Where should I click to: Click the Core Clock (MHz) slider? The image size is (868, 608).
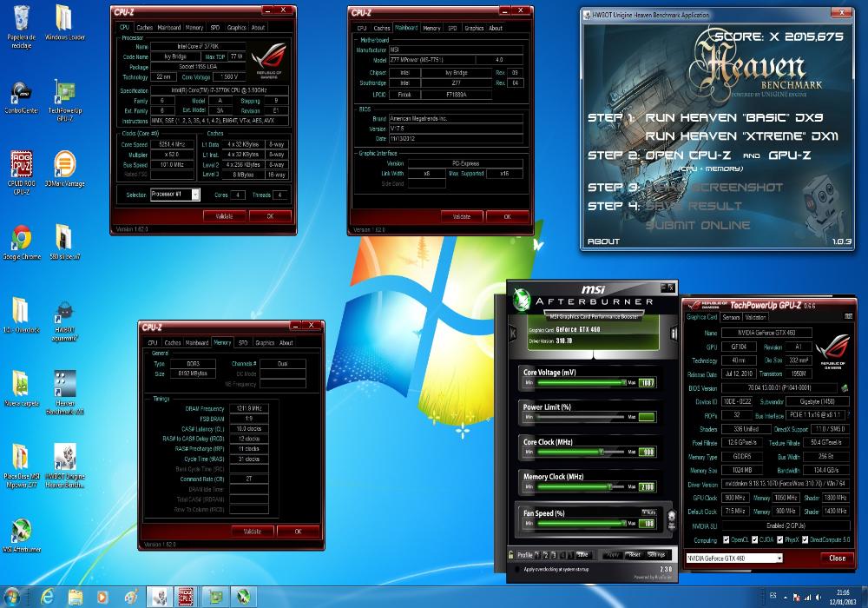pos(580,452)
